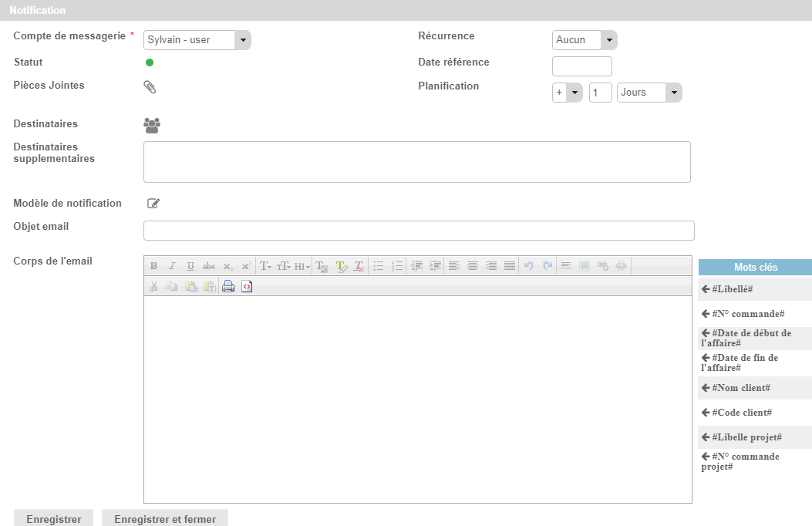Toggle underline formatting
Viewport: 812px width, 526px height.
[x=190, y=266]
